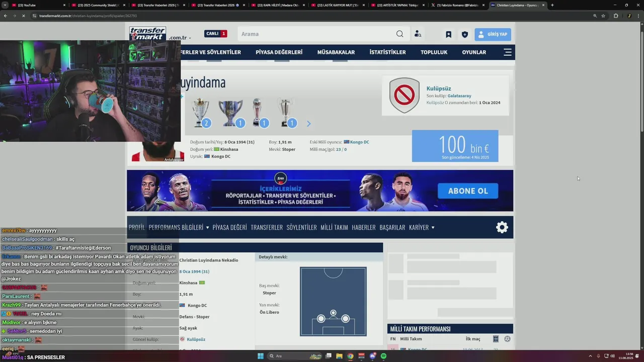Open the İSTATİSTİKLER menu

[x=387, y=52]
